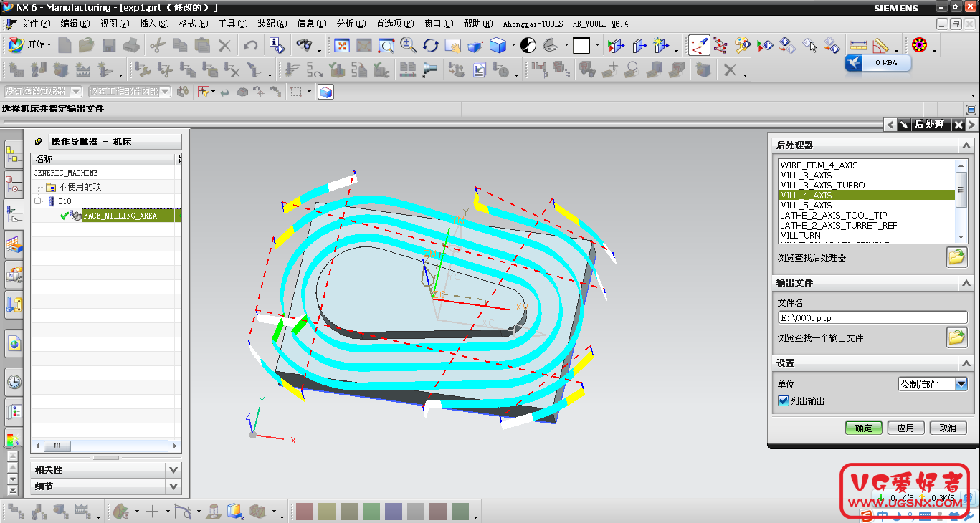Viewport: 980px width, 523px height.
Task: Select the Rotate view tool
Action: pyautogui.click(x=430, y=46)
